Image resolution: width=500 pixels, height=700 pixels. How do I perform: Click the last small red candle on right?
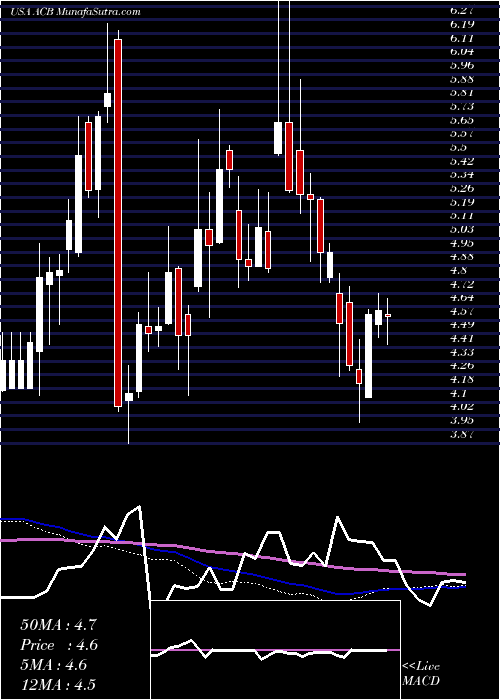click(x=388, y=316)
